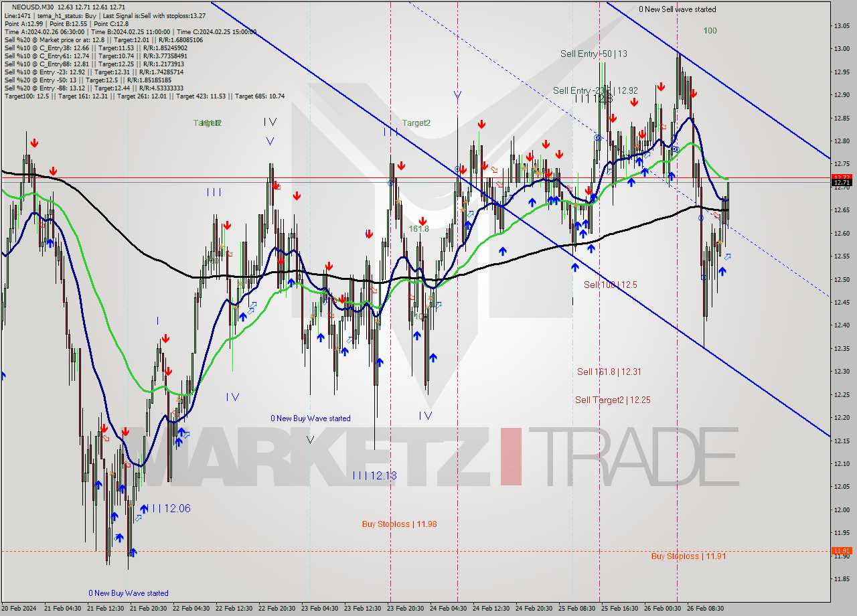Select 'Sell %20 @ Market price or at: 12.8' line
Screen dimensions: 857x616
103,40
